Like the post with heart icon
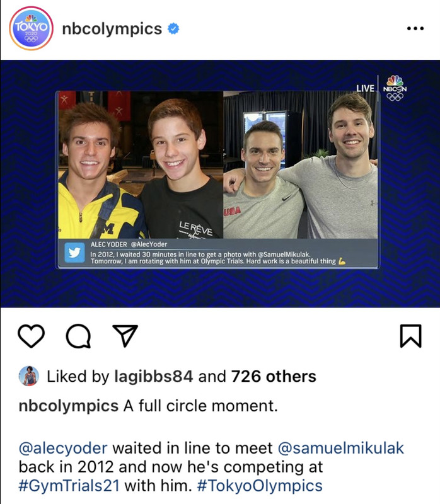The height and width of the screenshot is (504, 440). 31,336
